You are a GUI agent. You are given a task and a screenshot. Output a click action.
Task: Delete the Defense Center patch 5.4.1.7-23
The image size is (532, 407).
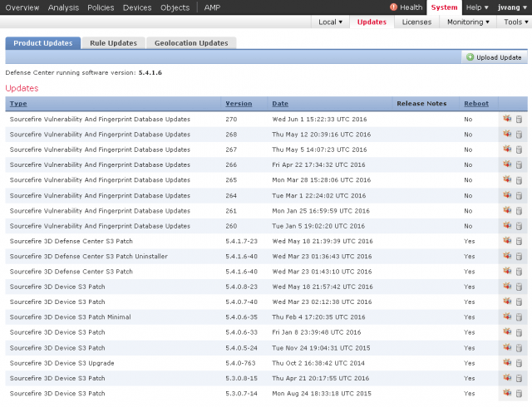tap(519, 242)
